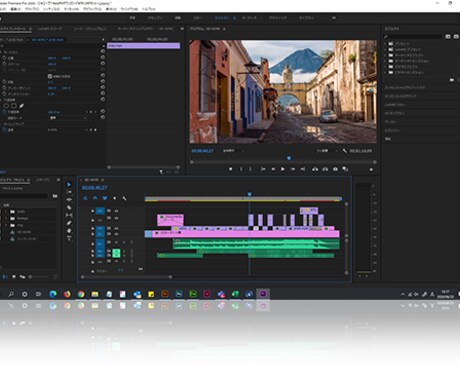This screenshot has height=380, width=460.
Task: Toggle eye on second video track from top
Action: coord(116,218)
